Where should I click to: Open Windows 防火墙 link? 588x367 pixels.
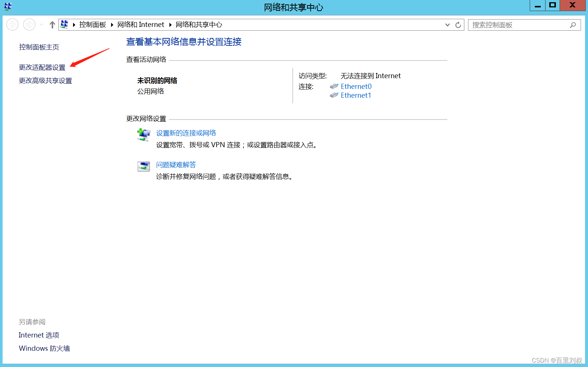[x=44, y=349]
